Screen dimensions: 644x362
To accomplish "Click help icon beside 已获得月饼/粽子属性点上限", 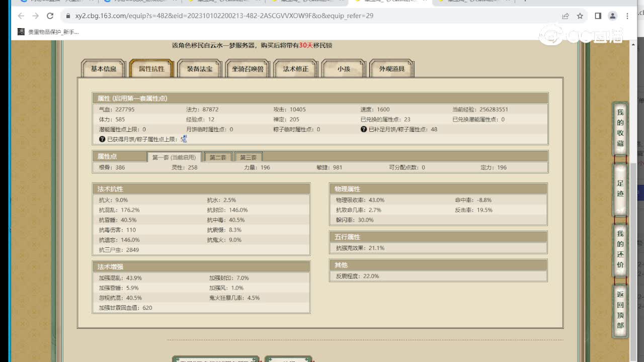I will 102,139.
